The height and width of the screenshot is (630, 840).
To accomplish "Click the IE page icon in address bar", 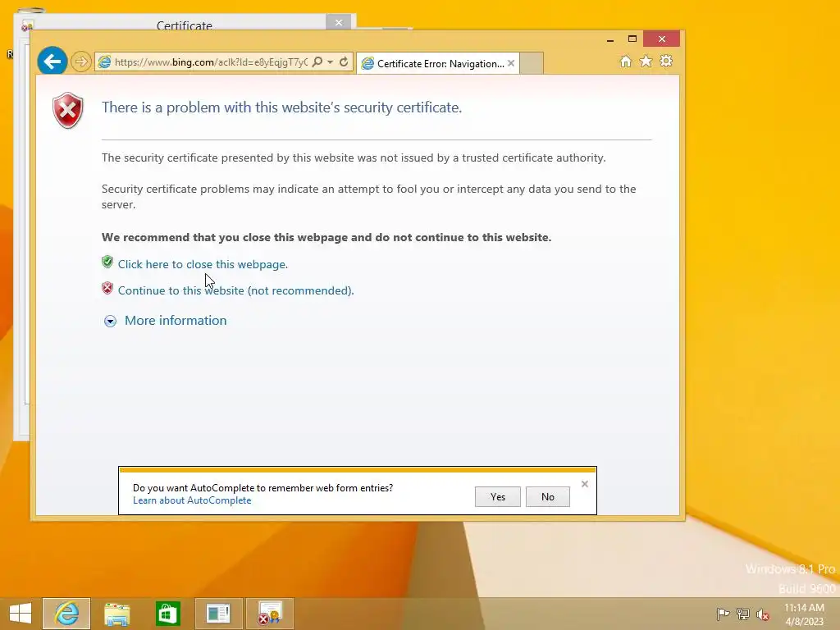I will pyautogui.click(x=105, y=62).
